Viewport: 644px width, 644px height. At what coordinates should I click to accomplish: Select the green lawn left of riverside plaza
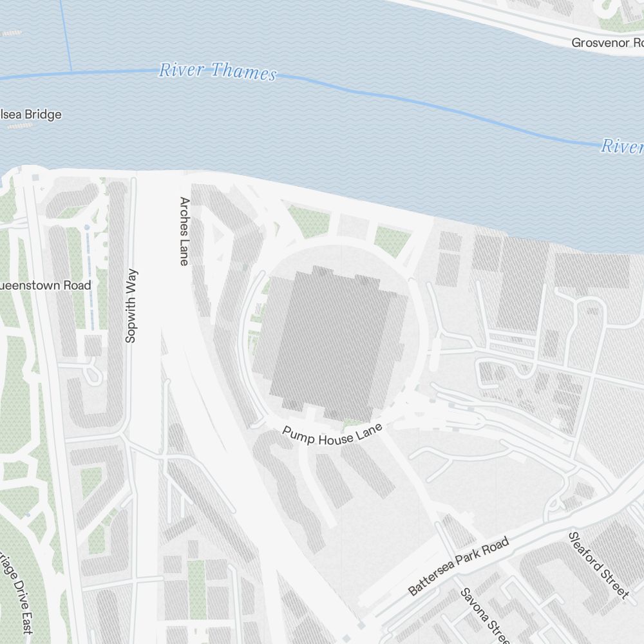pyautogui.click(x=310, y=221)
